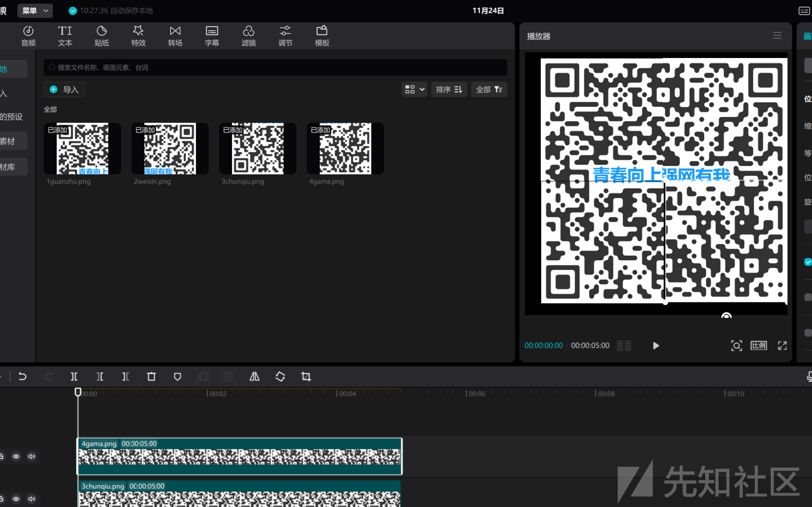The height and width of the screenshot is (507, 812).
Task: Open the 比例 aspect ratio button
Action: pos(759,345)
